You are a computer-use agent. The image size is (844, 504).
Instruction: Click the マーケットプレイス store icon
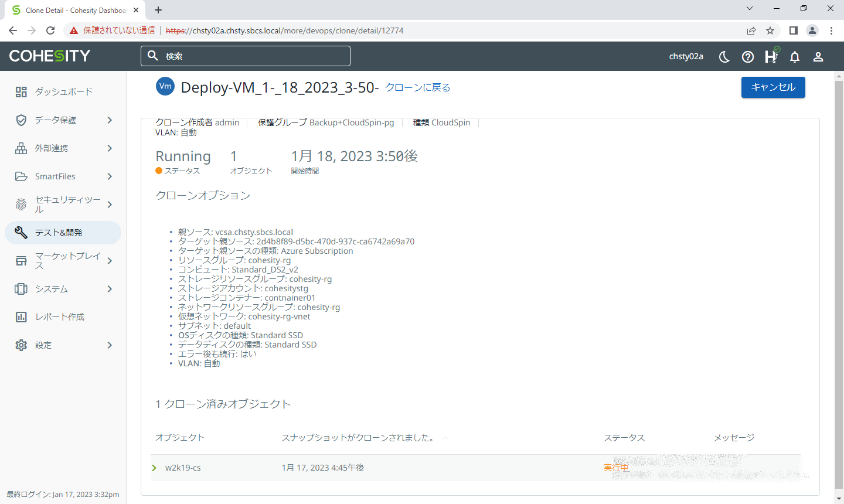pyautogui.click(x=21, y=261)
